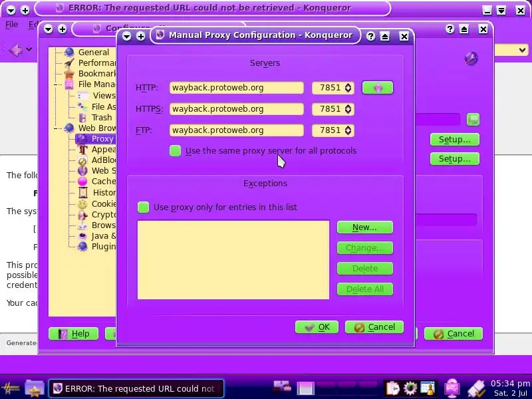Click the FTP proxy server text field
Screen dimensions: 532x399
[x=237, y=130]
